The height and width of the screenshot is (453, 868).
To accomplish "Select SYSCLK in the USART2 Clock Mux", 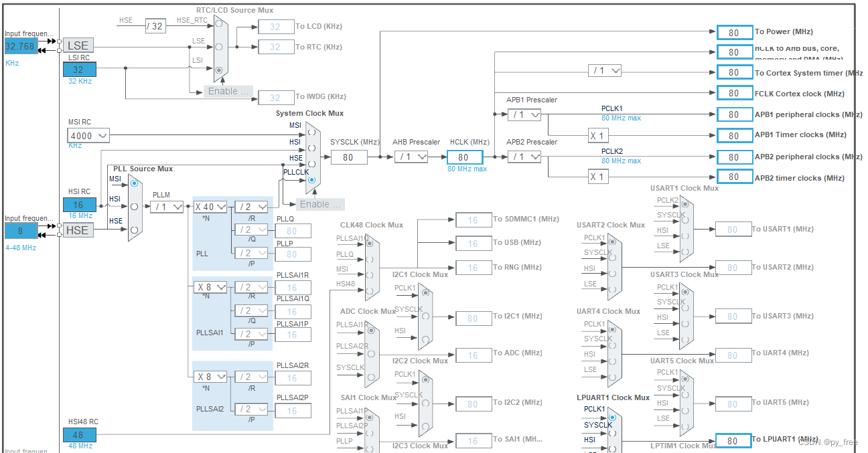I will 612,256.
